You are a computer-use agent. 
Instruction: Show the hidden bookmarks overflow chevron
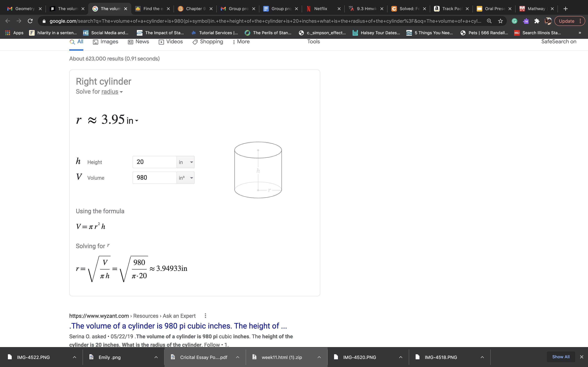[x=580, y=33]
